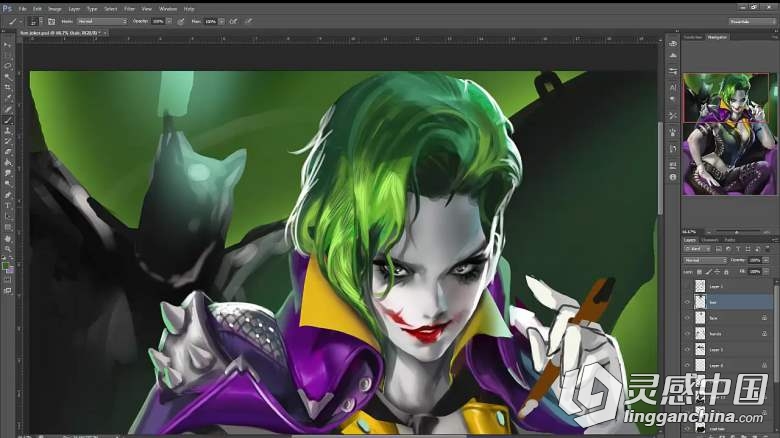Screen dimensions: 780x438
Task: Select the Smudge tool
Action: [7, 173]
